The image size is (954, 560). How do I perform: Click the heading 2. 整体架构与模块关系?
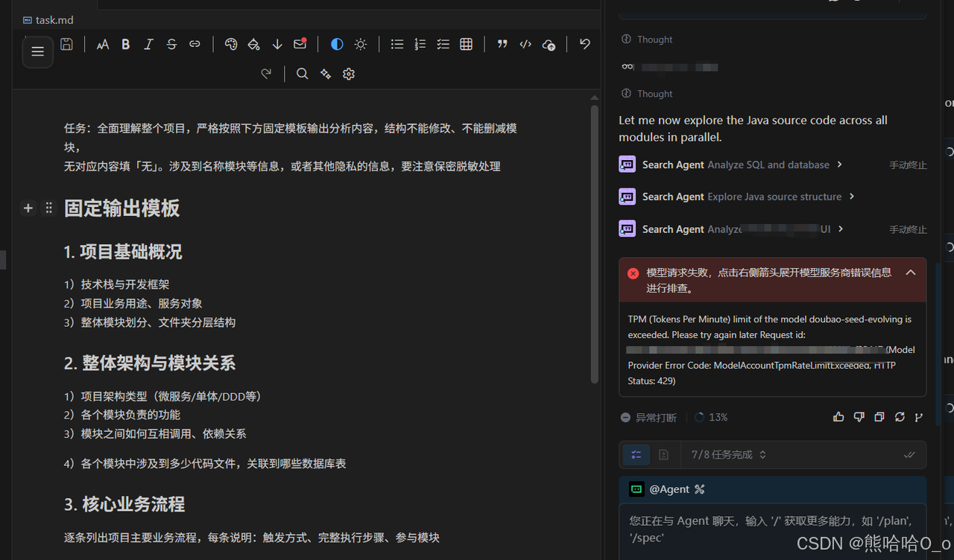click(150, 363)
